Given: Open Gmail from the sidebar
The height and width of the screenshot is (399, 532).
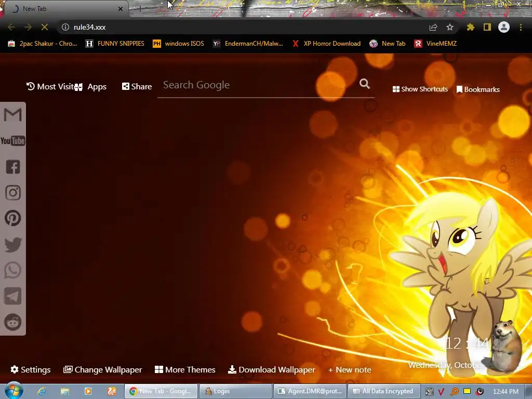Looking at the screenshot, I should click(x=13, y=115).
